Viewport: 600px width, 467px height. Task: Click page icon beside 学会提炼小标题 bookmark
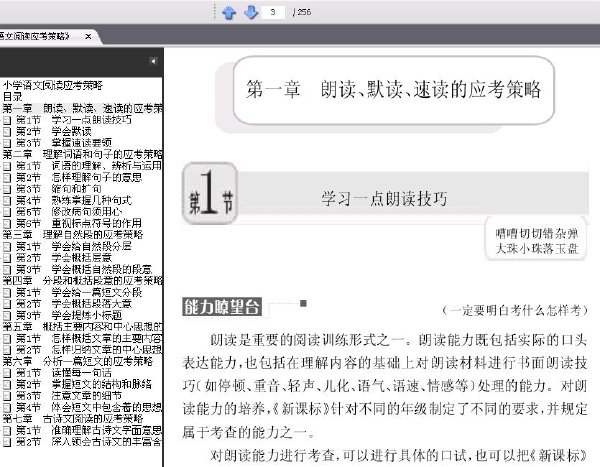point(7,316)
